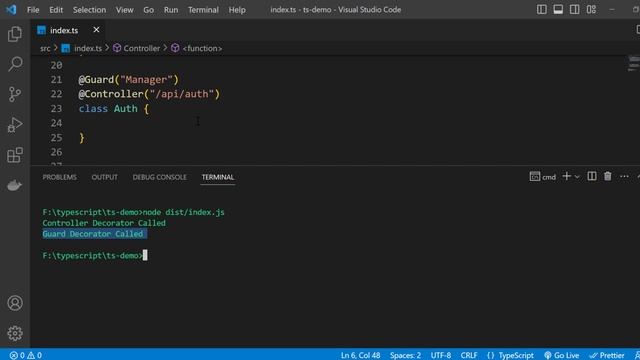Viewport: 640px width, 360px height.
Task: Toggle panel layout icon in title bar
Action: [558, 9]
